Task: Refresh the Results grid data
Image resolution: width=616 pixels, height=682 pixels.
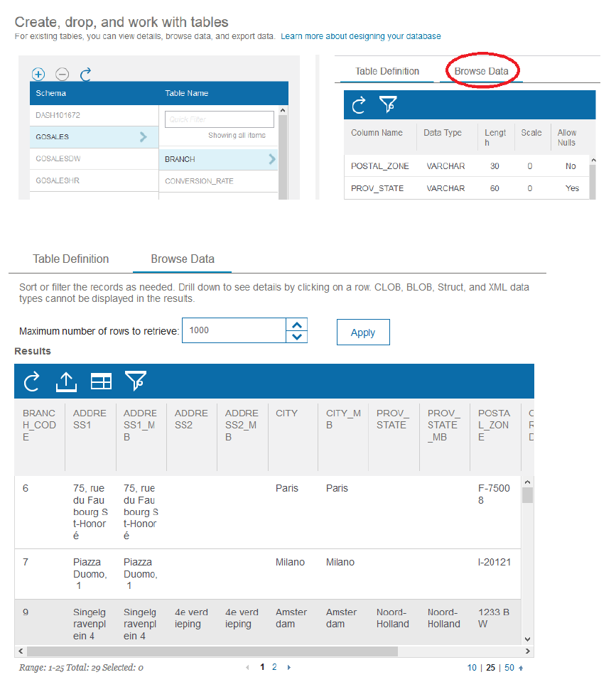Action: 32,381
